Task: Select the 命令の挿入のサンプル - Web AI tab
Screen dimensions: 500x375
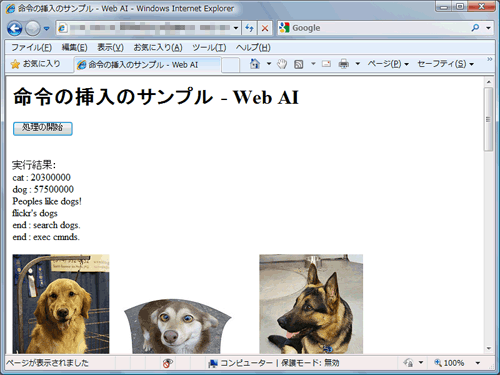Action: pos(147,65)
